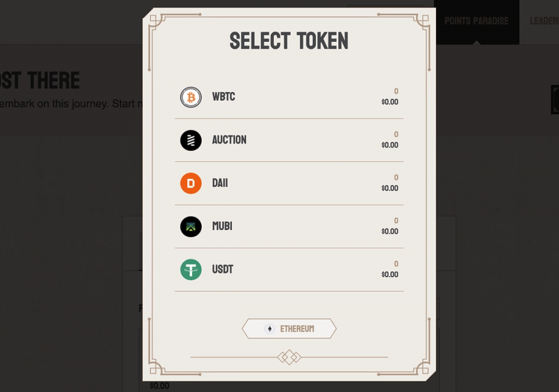
Task: Switch to the Points Paradise tab
Action: pos(476,21)
